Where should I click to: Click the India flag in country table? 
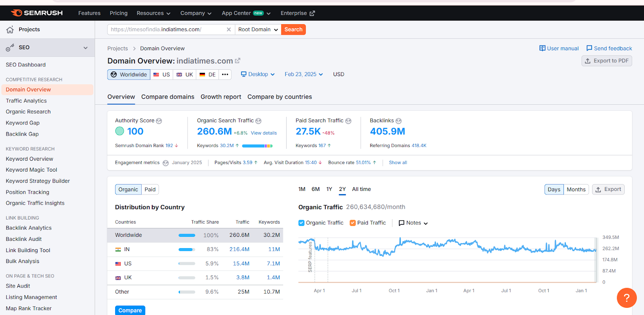coord(118,249)
